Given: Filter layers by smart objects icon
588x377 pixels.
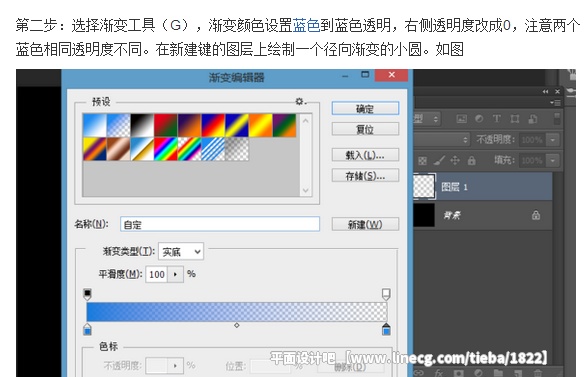Looking at the screenshot, I should coord(532,119).
